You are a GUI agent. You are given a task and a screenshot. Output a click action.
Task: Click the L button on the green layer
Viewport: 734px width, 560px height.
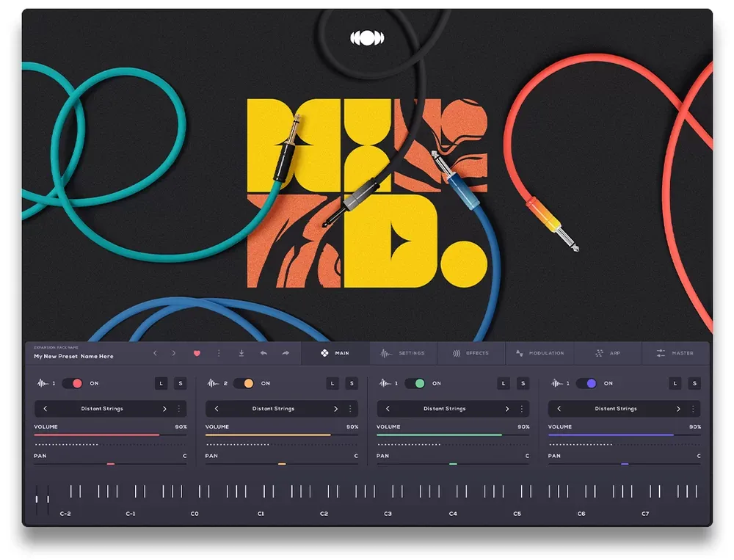(x=504, y=383)
